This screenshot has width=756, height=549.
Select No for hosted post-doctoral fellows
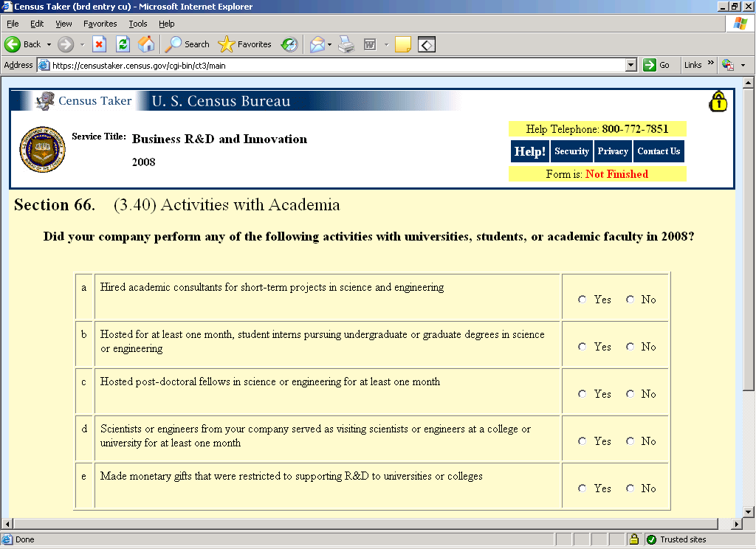tap(630, 394)
